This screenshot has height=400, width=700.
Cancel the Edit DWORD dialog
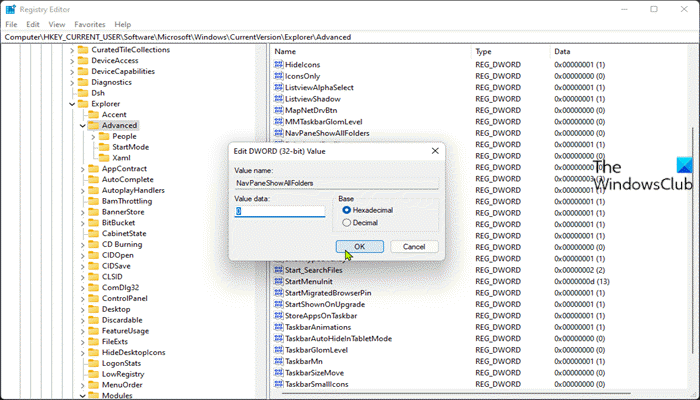tap(414, 246)
